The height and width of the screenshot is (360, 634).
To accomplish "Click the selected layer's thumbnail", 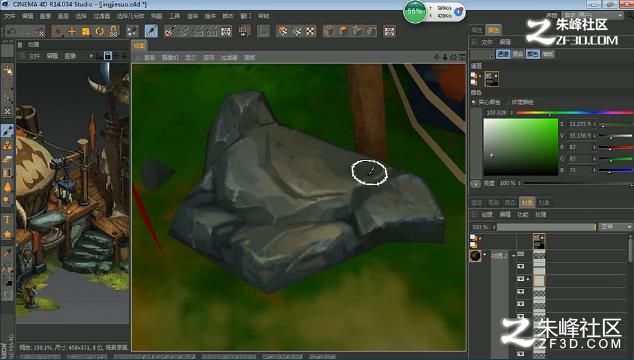I will pyautogui.click(x=539, y=280).
